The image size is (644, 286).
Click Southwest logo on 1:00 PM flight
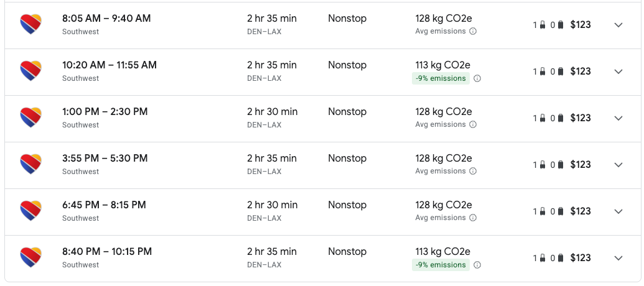point(30,118)
